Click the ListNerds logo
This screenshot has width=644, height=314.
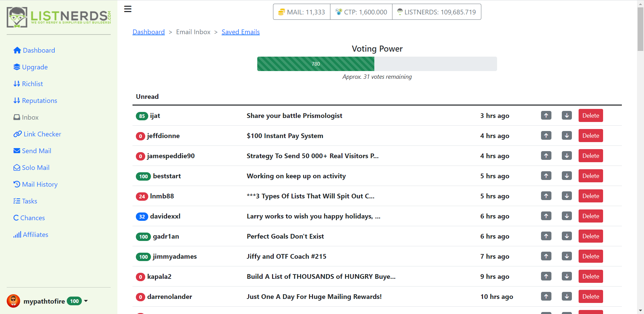pyautogui.click(x=59, y=17)
